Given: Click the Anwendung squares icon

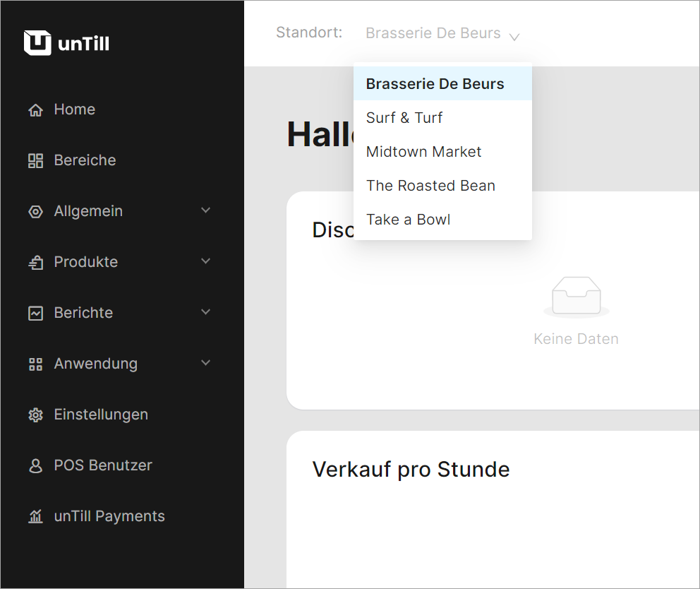Looking at the screenshot, I should (x=35, y=364).
